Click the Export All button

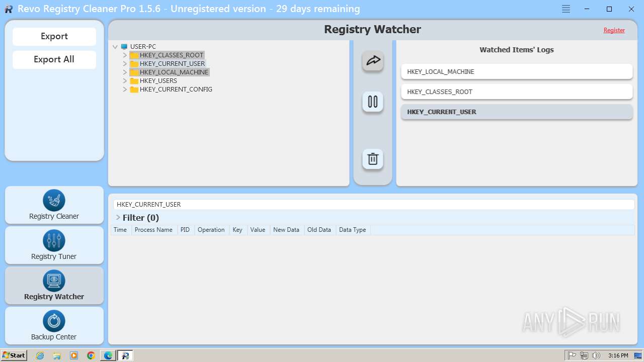tap(54, 59)
